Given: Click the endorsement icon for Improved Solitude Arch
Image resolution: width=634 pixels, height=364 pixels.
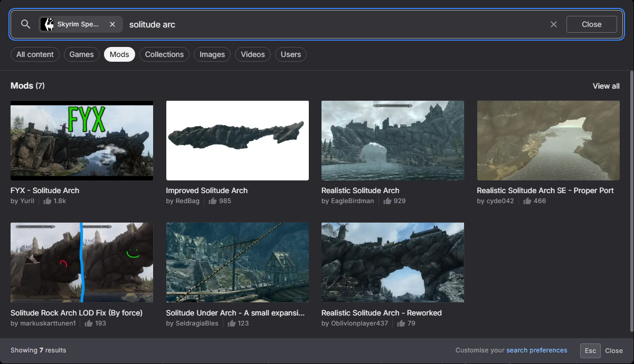Looking at the screenshot, I should click(x=212, y=201).
